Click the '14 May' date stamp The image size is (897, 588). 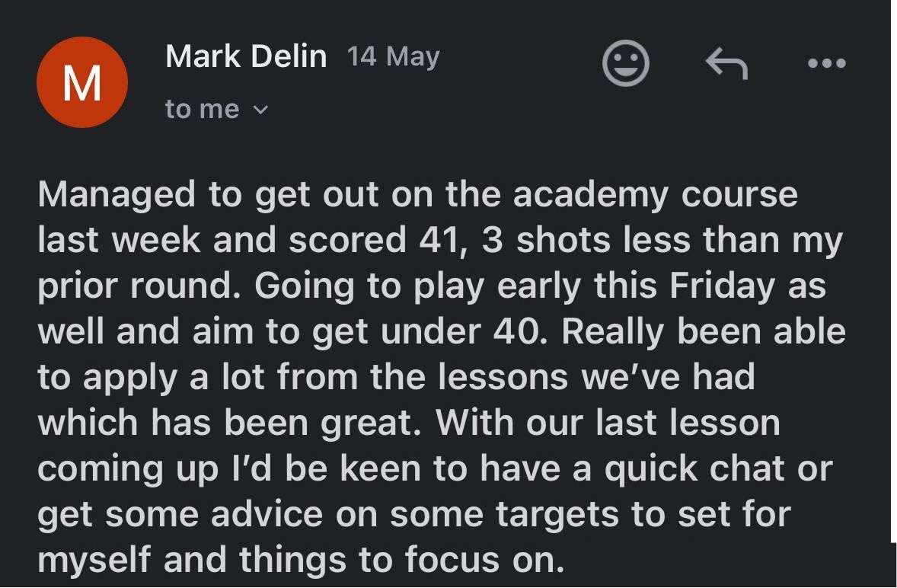(x=394, y=56)
